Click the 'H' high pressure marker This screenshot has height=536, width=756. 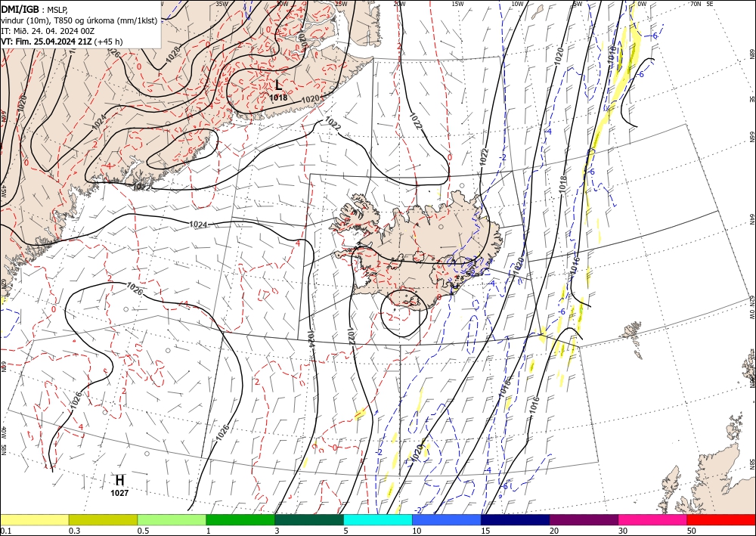click(119, 480)
